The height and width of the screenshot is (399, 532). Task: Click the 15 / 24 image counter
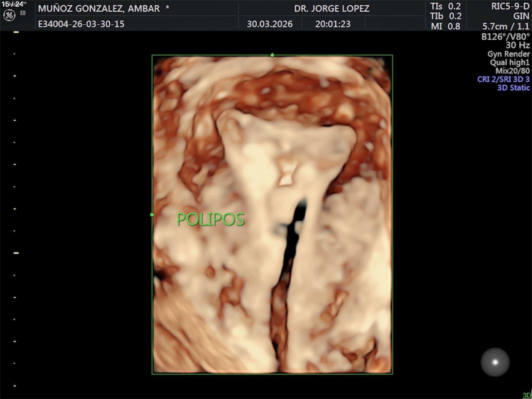pyautogui.click(x=12, y=4)
